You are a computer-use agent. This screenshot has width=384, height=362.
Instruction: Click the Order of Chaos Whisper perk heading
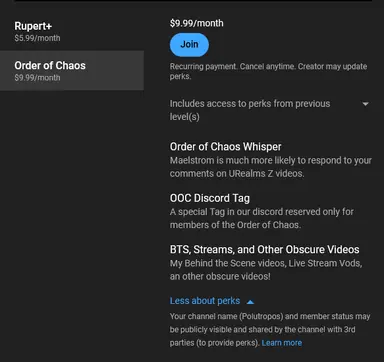click(226, 147)
